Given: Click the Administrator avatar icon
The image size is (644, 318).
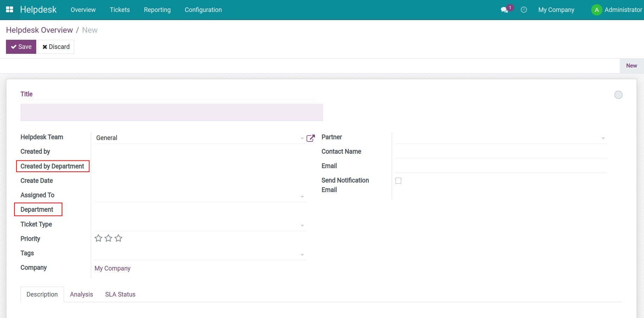Looking at the screenshot, I should click(x=596, y=10).
